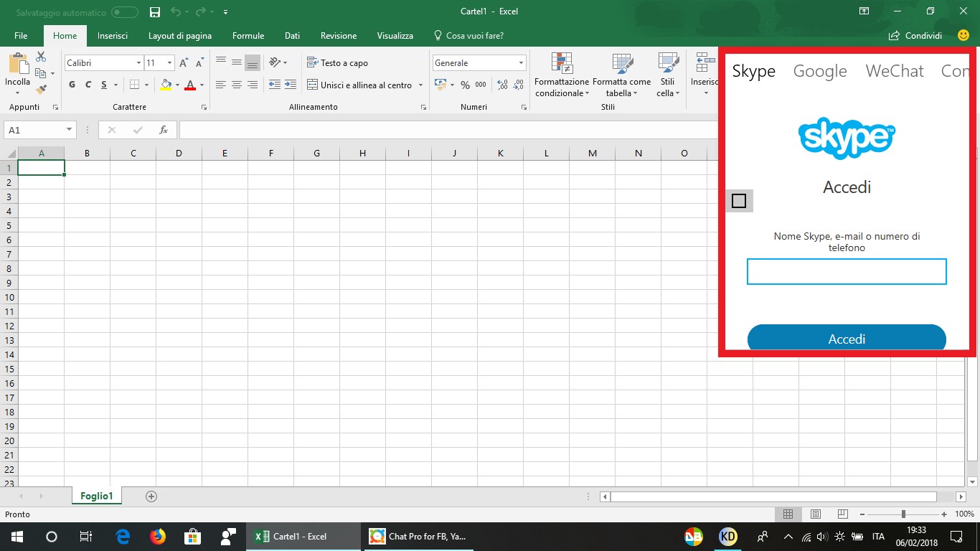Open number format Generale dropdown

pos(521,63)
